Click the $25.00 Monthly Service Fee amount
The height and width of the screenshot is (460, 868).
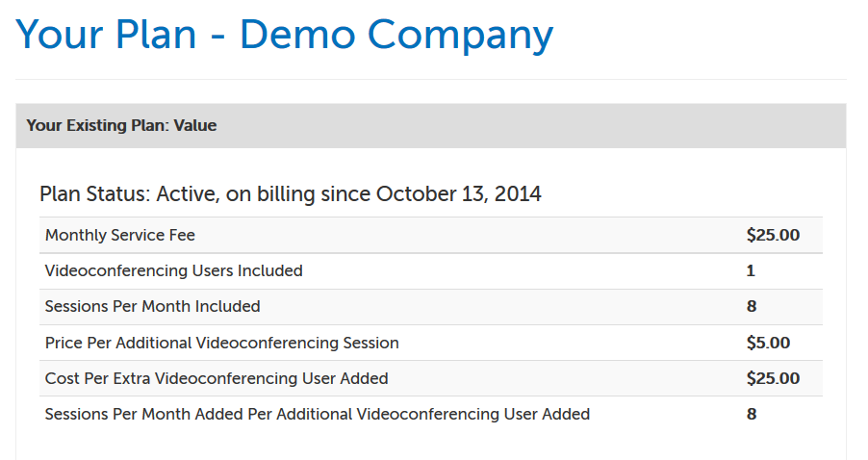(773, 235)
